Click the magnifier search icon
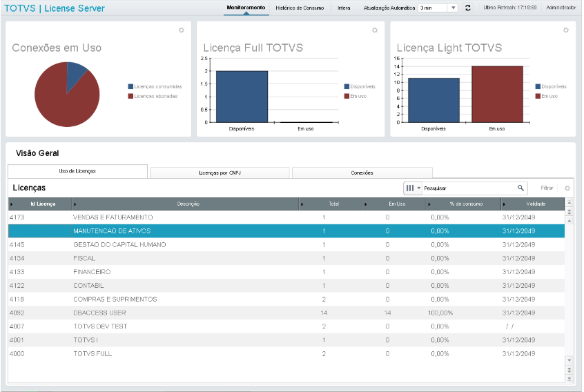The image size is (584, 392). coord(520,188)
